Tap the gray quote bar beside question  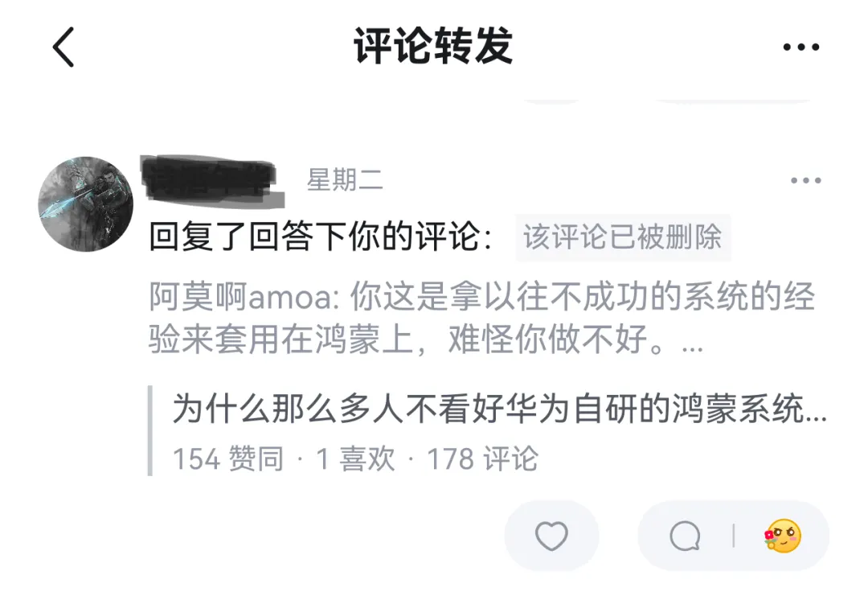pyautogui.click(x=150, y=430)
